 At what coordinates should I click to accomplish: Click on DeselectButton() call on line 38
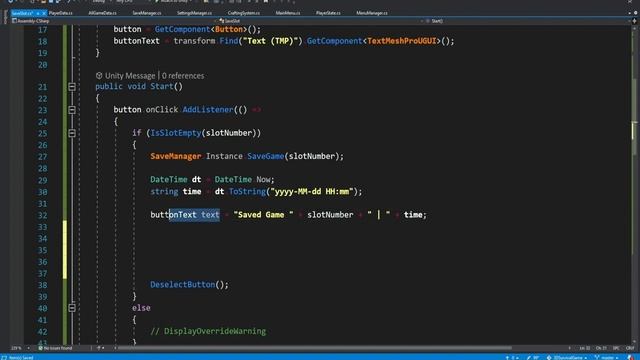189,284
